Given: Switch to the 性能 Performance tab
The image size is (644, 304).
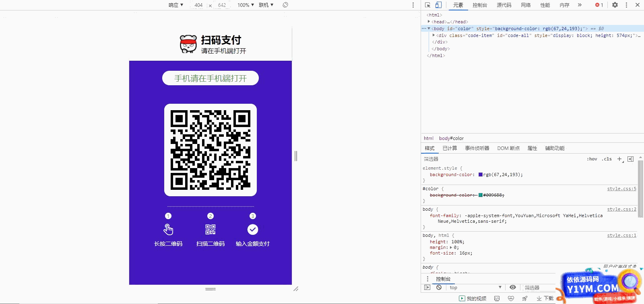Looking at the screenshot, I should pyautogui.click(x=545, y=5).
